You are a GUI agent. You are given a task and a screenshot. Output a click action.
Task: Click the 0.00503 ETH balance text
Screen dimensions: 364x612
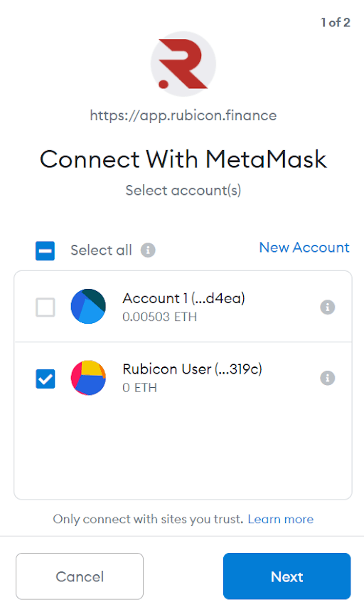tap(159, 317)
